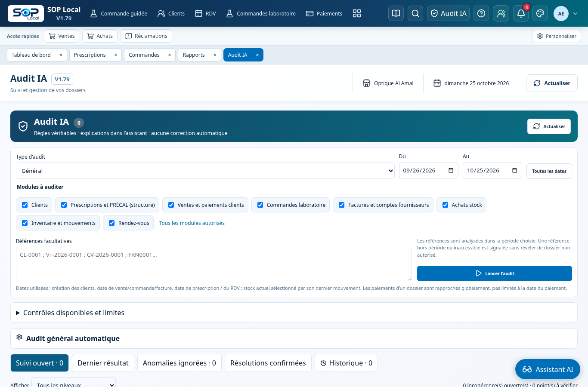Image resolution: width=588 pixels, height=387 pixels.
Task: Close the Prescriptions tab
Action: pos(115,55)
